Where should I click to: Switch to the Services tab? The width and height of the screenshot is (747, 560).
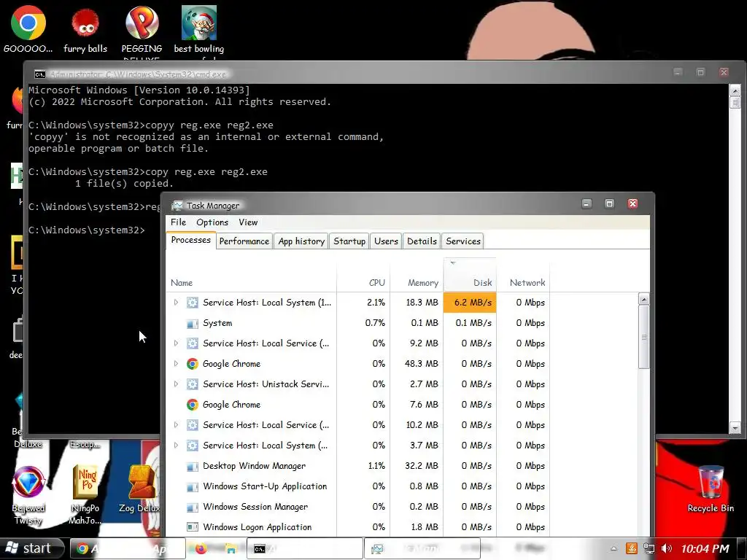(463, 241)
